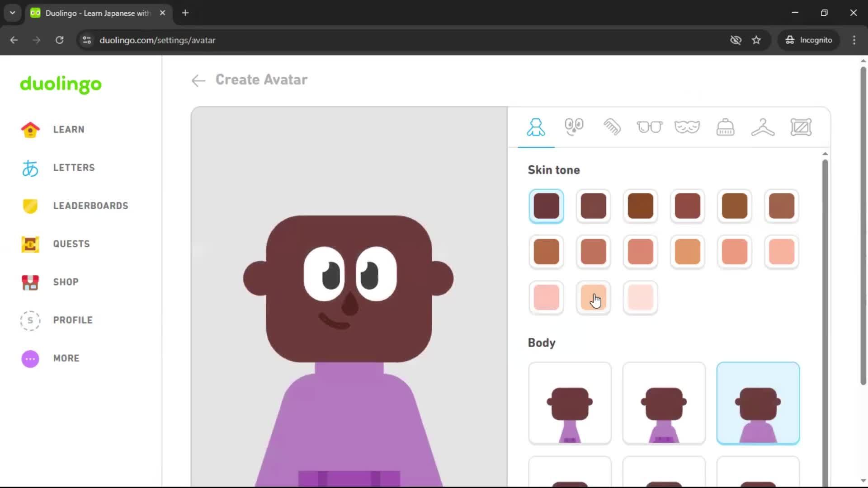Open the facial hair mask tab
Screen dimensions: 868x488
[x=687, y=127]
